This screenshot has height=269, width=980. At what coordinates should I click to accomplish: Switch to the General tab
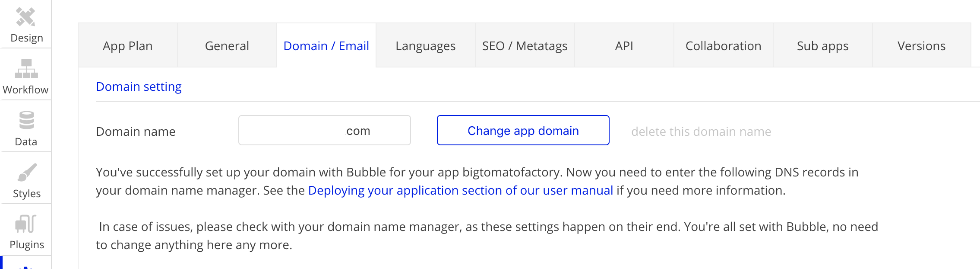[x=227, y=46]
